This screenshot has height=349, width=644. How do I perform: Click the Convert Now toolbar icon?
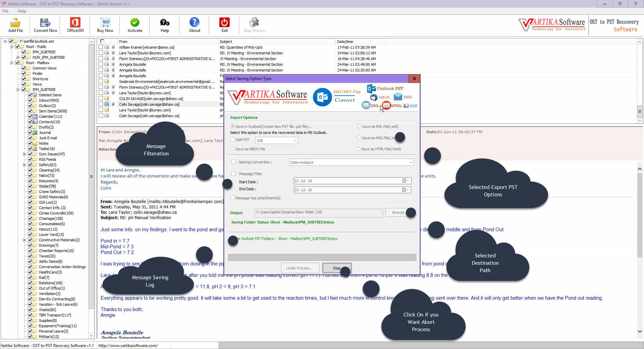pos(45,22)
